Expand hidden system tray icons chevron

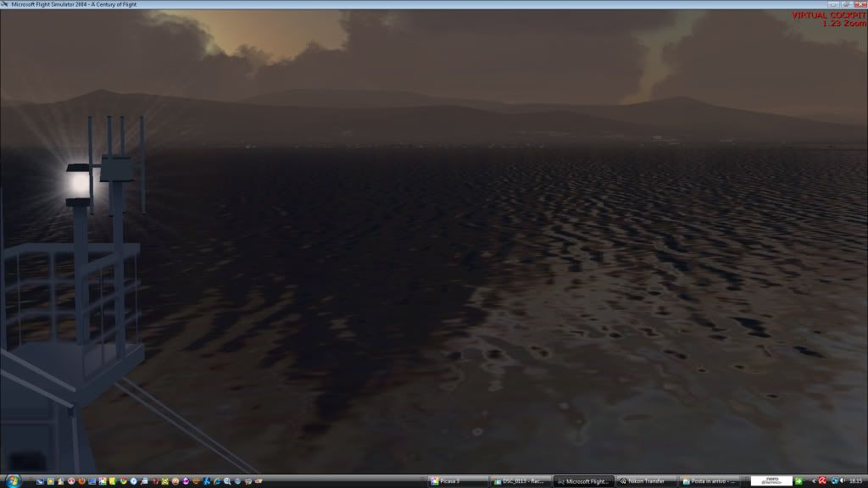click(814, 481)
